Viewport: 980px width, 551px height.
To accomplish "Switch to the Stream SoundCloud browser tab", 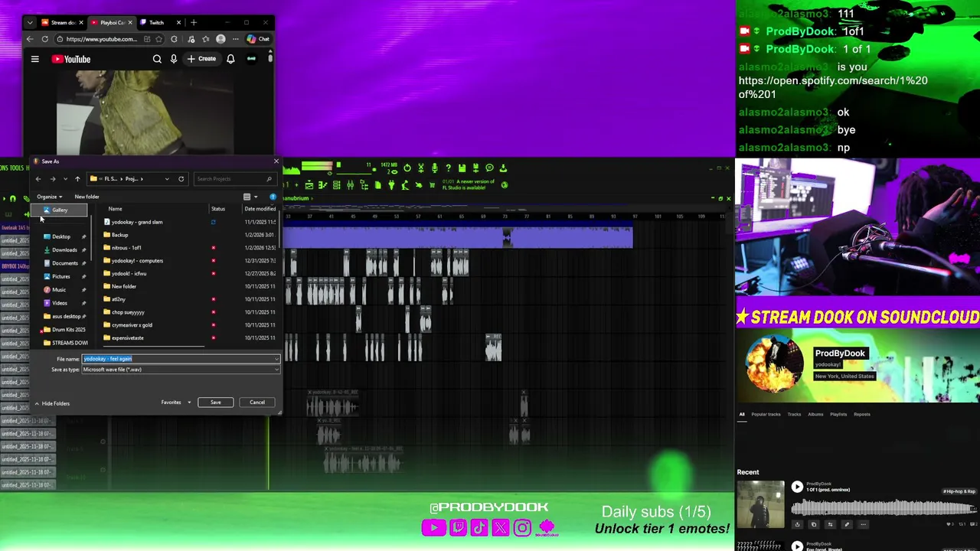I will coord(61,22).
